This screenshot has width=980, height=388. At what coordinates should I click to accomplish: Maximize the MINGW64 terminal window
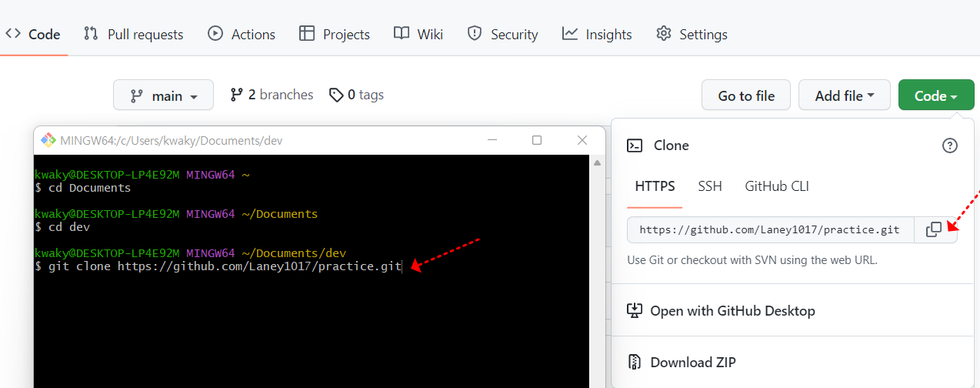pos(537,140)
